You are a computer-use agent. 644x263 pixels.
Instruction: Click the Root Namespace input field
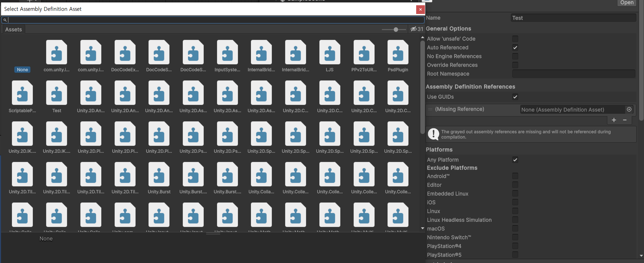coord(573,74)
